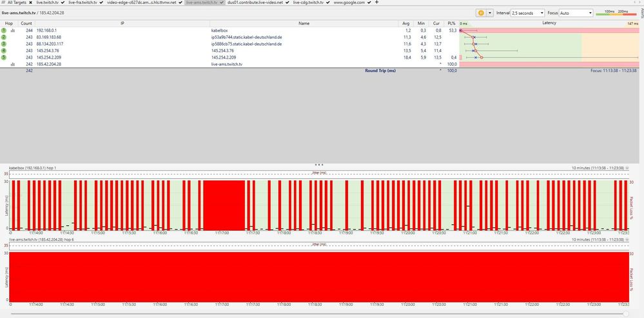
Task: Click the Round Trip (ms) summary label
Action: [x=380, y=71]
